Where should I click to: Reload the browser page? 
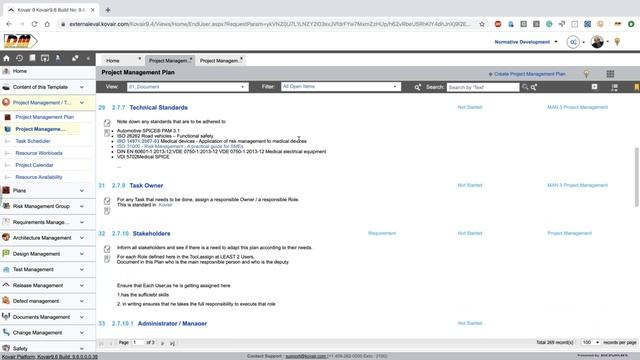click(x=34, y=24)
